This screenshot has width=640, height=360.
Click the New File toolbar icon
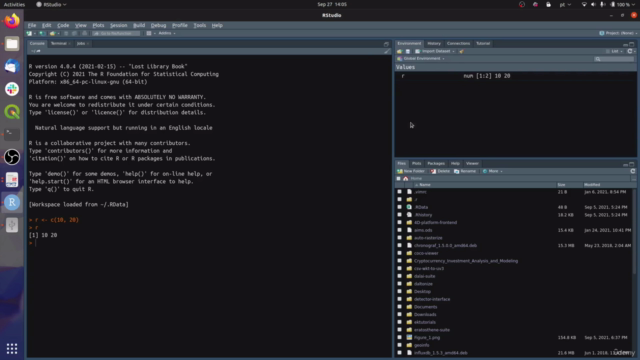point(29,33)
